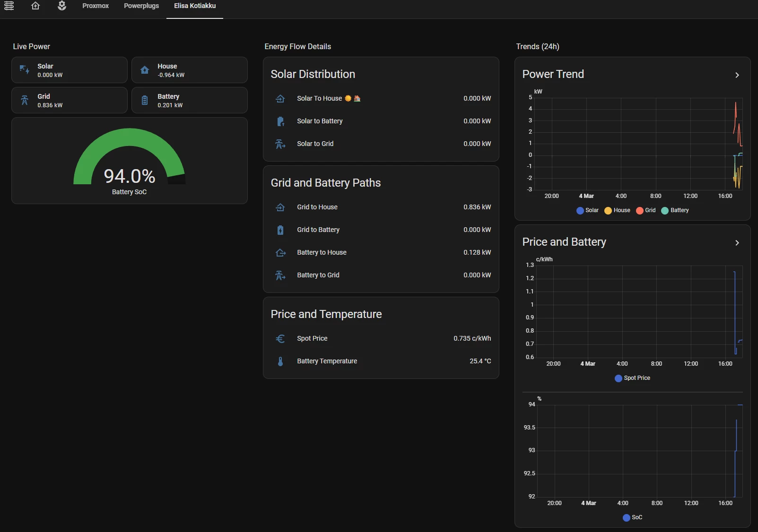Open the flower icon tab
The height and width of the screenshot is (532, 758).
[62, 6]
